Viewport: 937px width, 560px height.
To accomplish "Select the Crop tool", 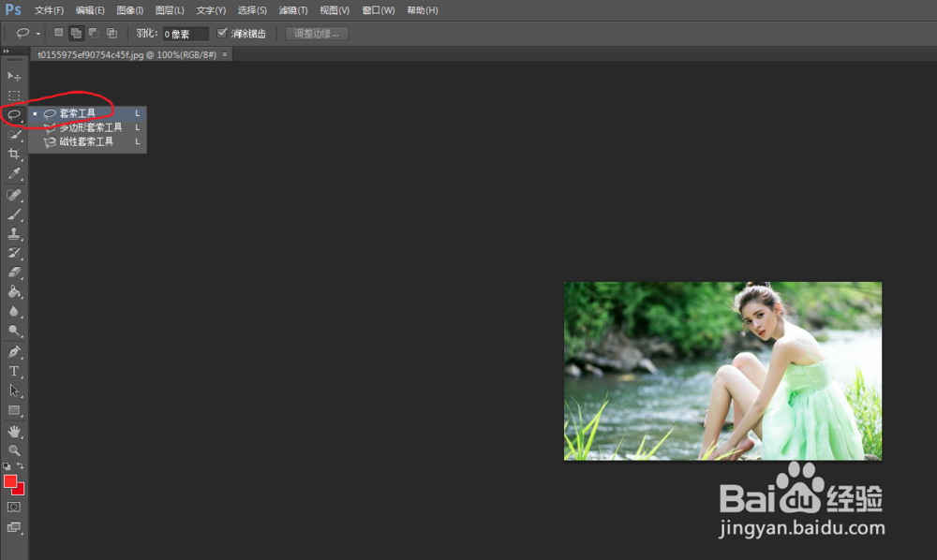I will pos(14,154).
